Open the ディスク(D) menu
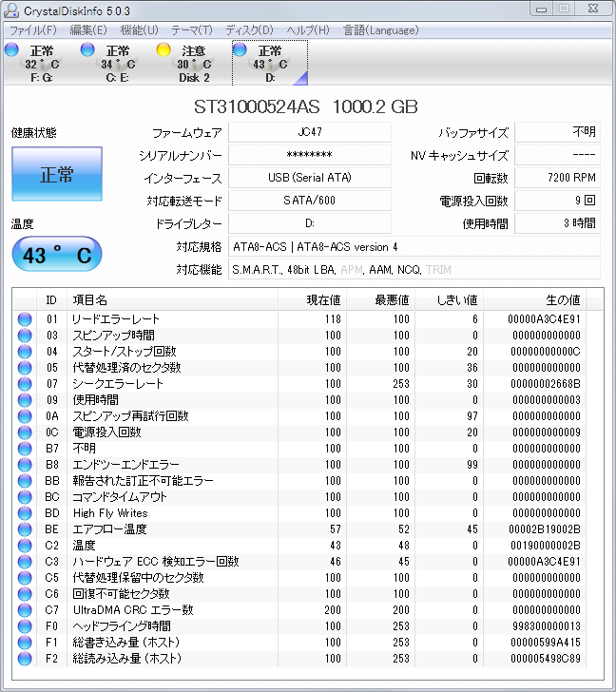The width and height of the screenshot is (616, 692). (249, 30)
